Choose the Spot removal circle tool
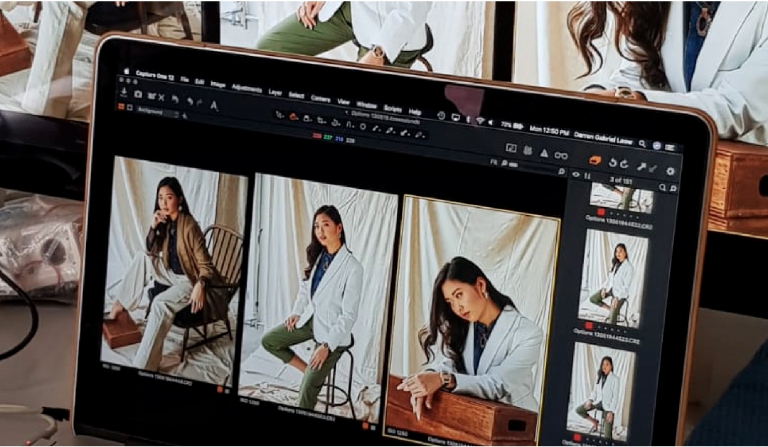The image size is (768, 447). (x=363, y=126)
